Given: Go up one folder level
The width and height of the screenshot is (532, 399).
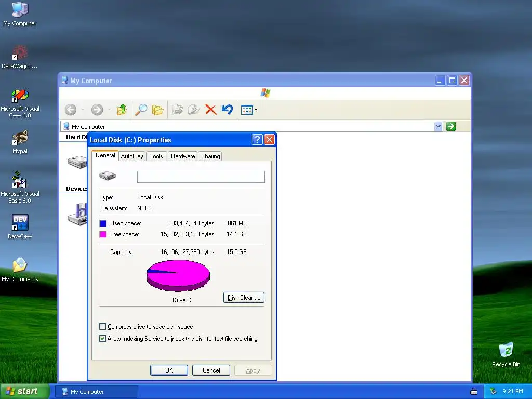Looking at the screenshot, I should pos(122,110).
